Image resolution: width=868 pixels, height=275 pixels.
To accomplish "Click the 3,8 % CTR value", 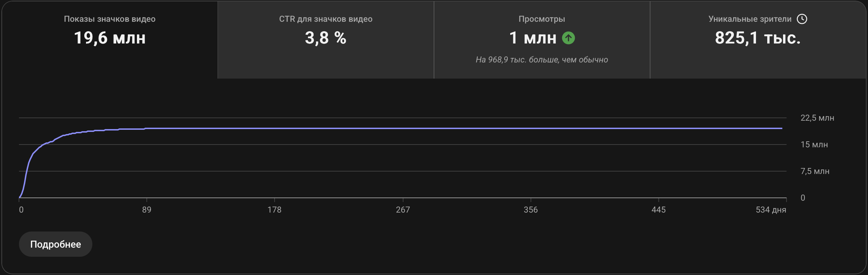I will (x=326, y=38).
